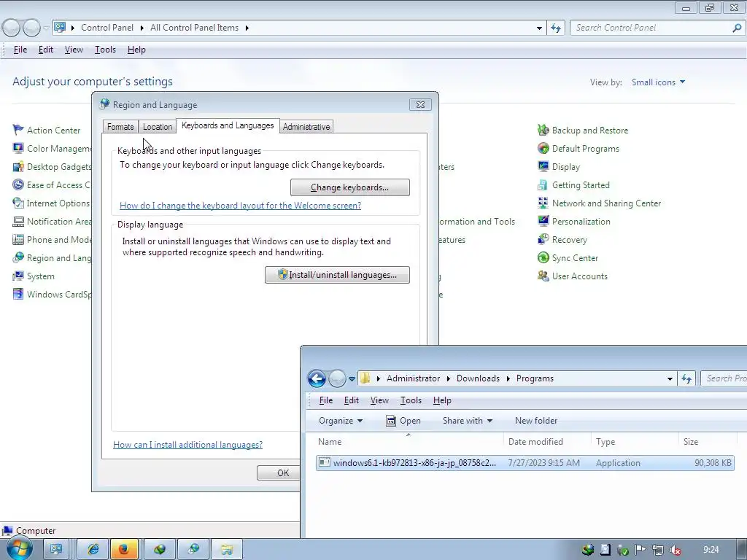This screenshot has width=747, height=560.
Task: Select Keyboards and Languages tab
Action: [x=228, y=125]
